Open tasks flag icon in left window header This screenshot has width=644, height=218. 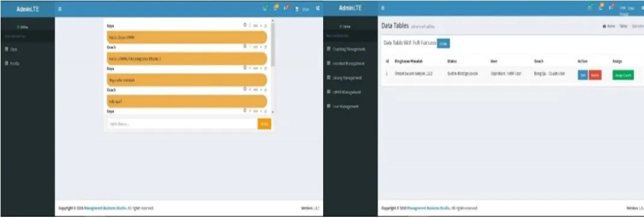(x=286, y=8)
